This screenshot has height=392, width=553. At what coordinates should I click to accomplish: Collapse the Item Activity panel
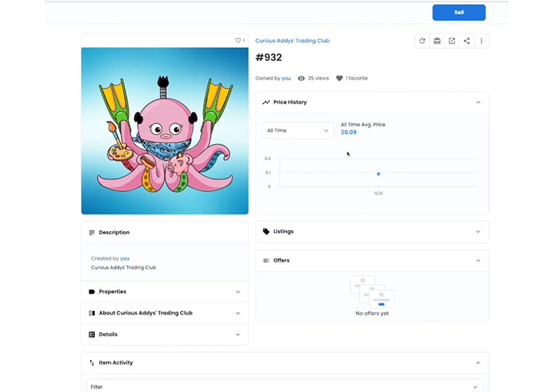point(478,363)
